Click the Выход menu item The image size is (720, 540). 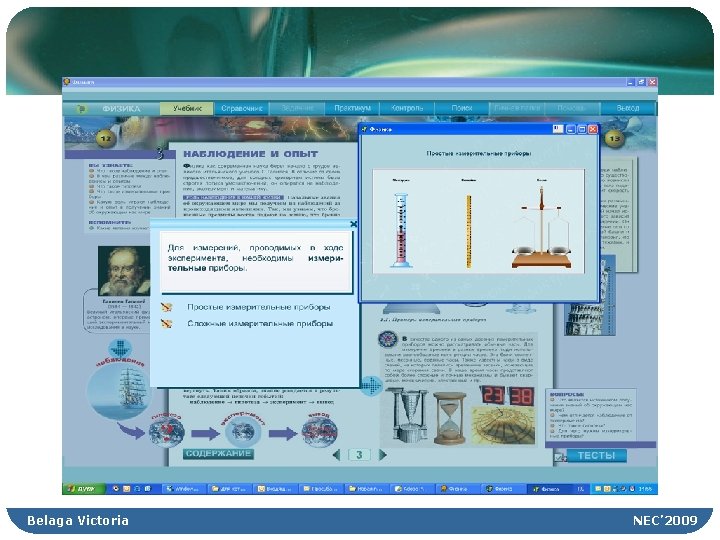[628, 108]
